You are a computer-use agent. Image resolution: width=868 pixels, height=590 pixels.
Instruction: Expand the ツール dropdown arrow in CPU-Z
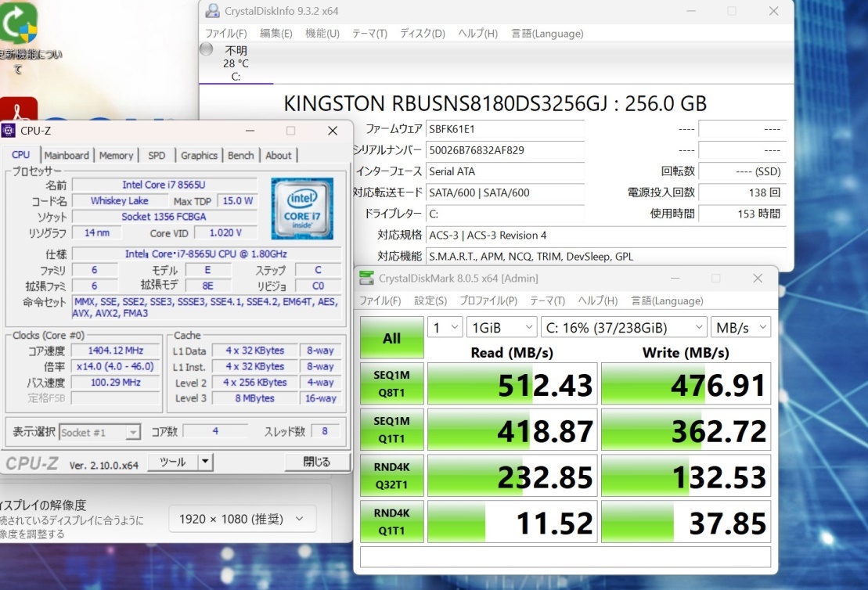[x=205, y=462]
